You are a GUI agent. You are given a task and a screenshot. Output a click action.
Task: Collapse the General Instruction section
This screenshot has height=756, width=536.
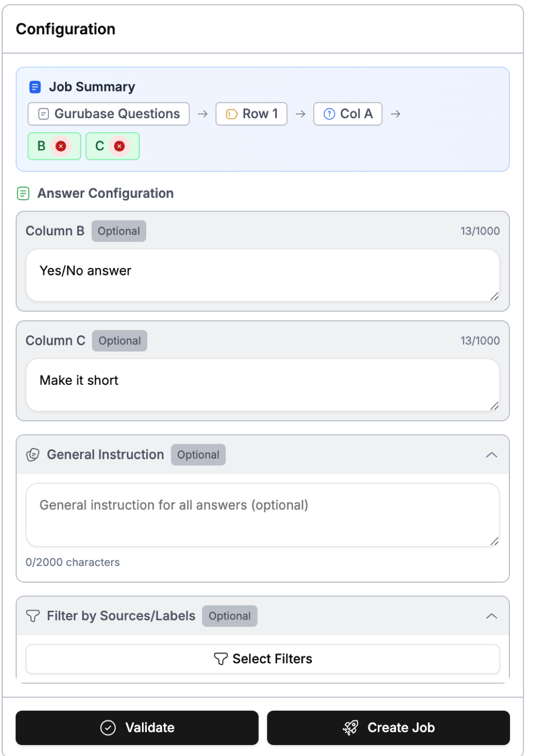(492, 455)
